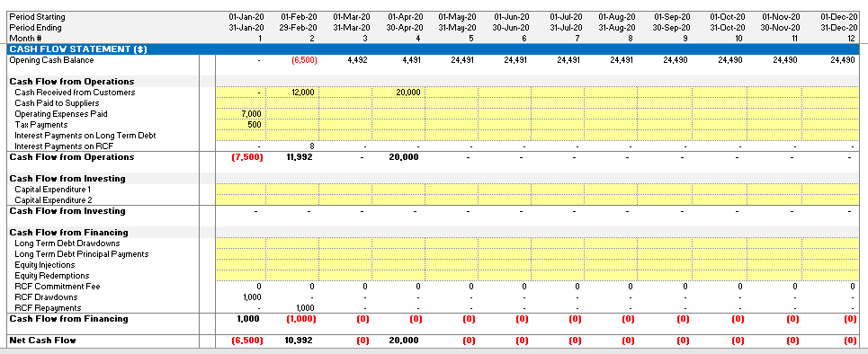Select the Cash Paid to Suppliers January cell

click(x=241, y=103)
